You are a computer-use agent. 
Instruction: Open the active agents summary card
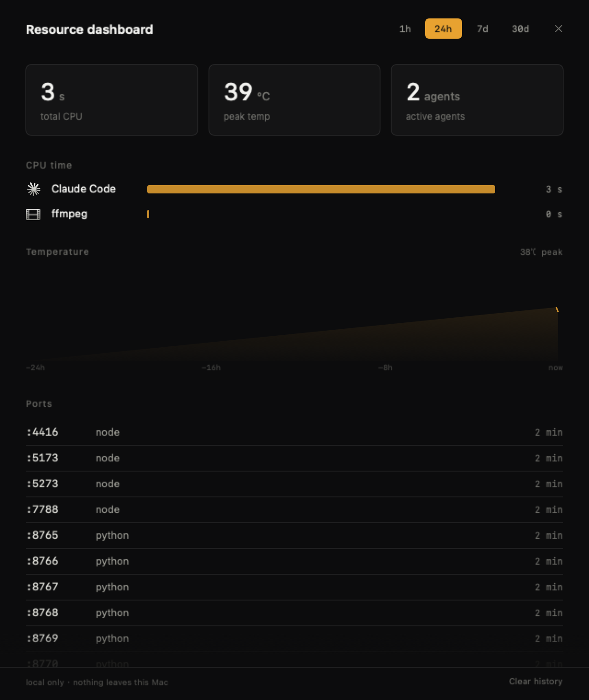pos(477,100)
